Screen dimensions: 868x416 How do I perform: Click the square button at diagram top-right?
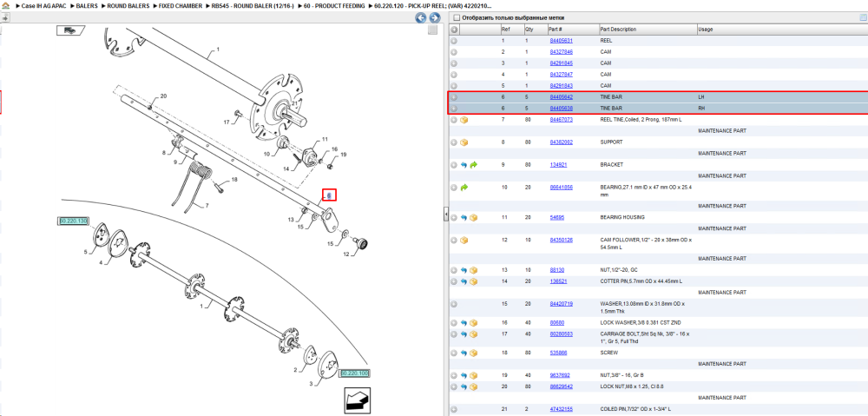tap(433, 30)
